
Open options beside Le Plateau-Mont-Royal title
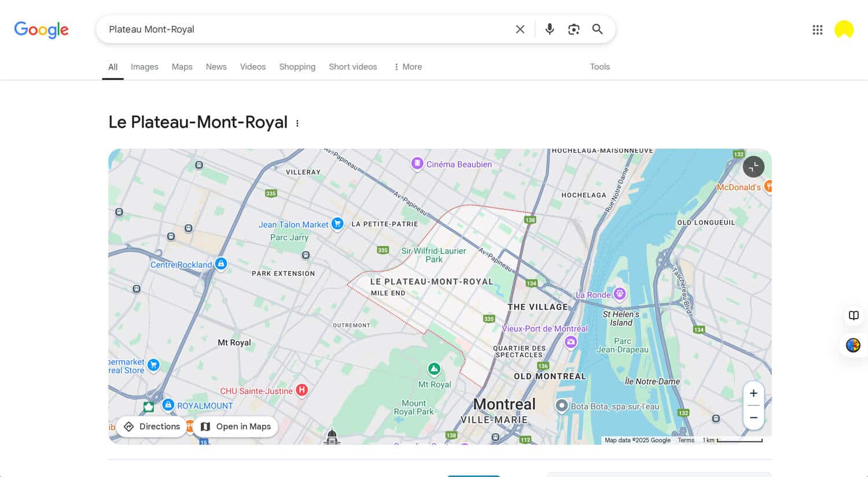click(297, 123)
